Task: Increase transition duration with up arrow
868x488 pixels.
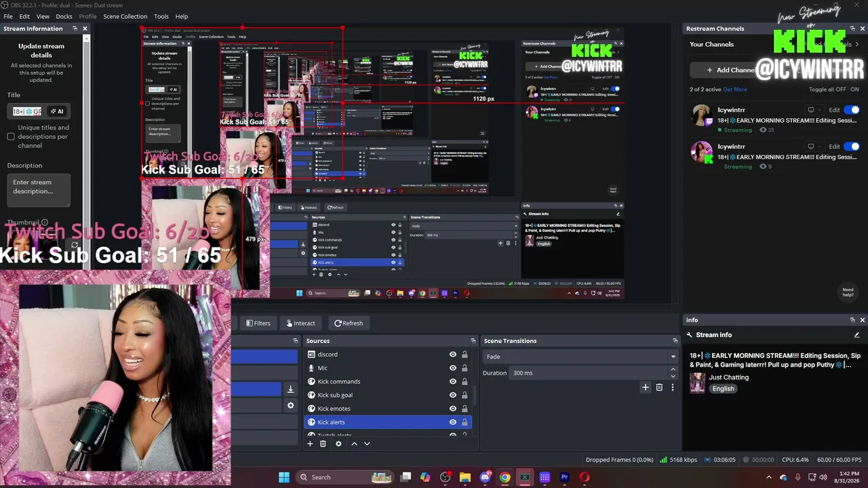Action: coord(673,369)
